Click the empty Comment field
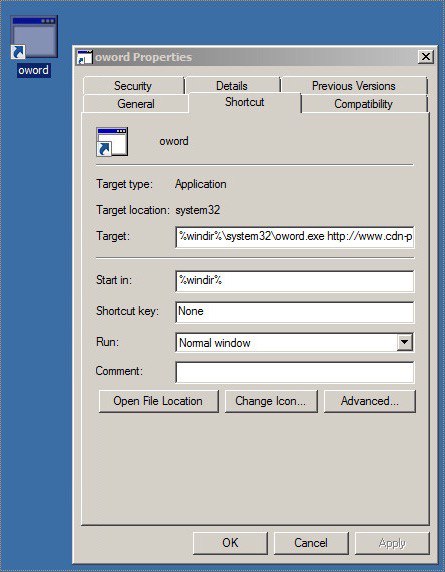The image size is (445, 572). pyautogui.click(x=295, y=372)
